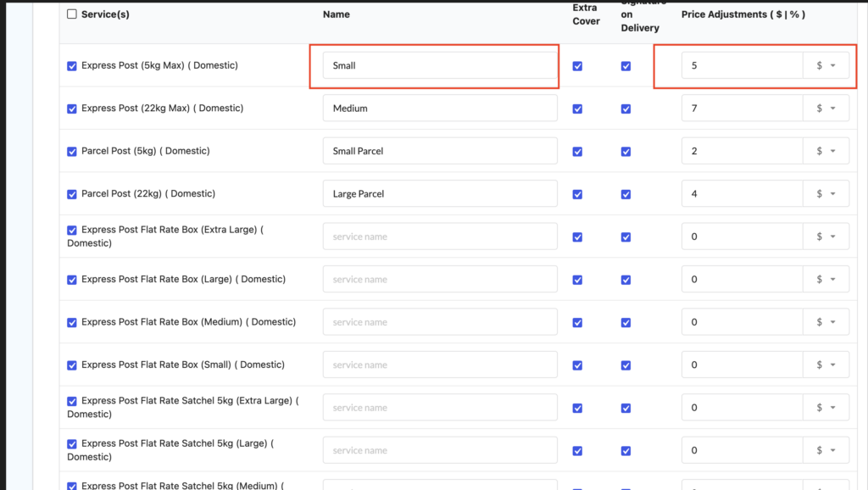Open $ unit dropdown for Flat Rate Box (Small)
This screenshot has width=868, height=490.
(x=826, y=365)
